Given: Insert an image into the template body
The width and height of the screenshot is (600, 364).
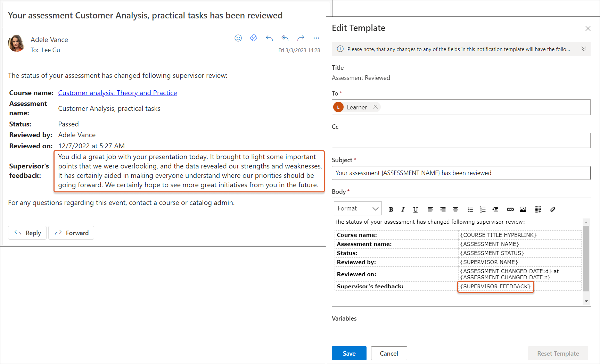Looking at the screenshot, I should [x=523, y=209].
